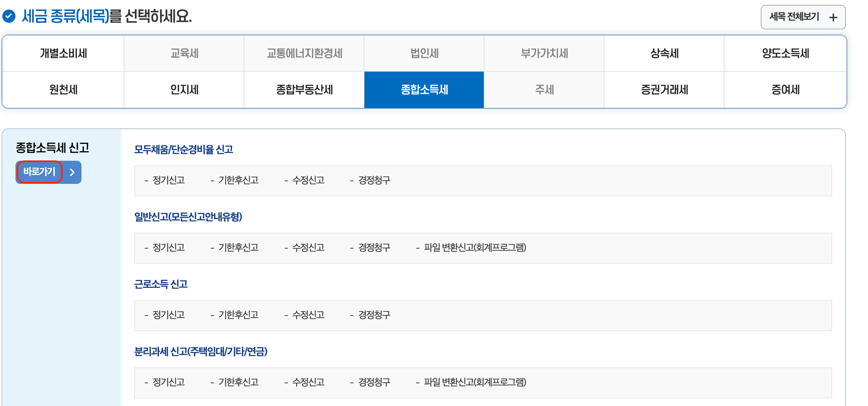
Task: Click the plus icon on 세목 전체보기
Action: tap(833, 17)
